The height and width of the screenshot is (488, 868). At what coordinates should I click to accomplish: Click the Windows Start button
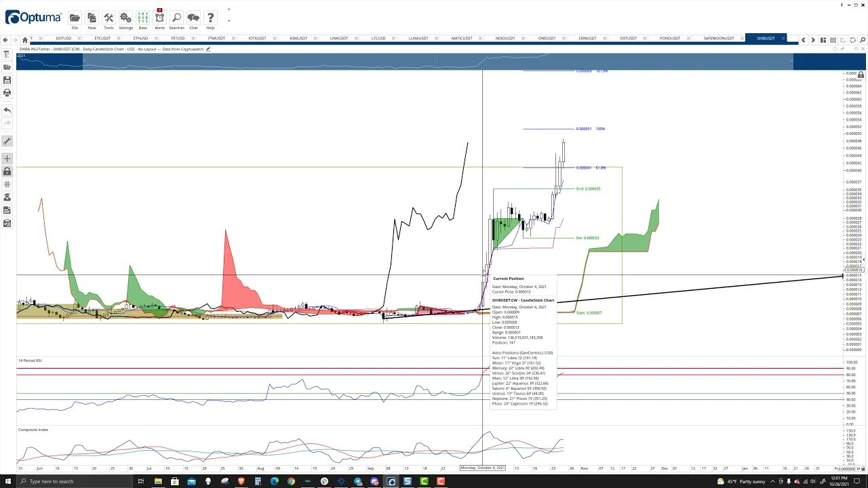click(x=9, y=481)
